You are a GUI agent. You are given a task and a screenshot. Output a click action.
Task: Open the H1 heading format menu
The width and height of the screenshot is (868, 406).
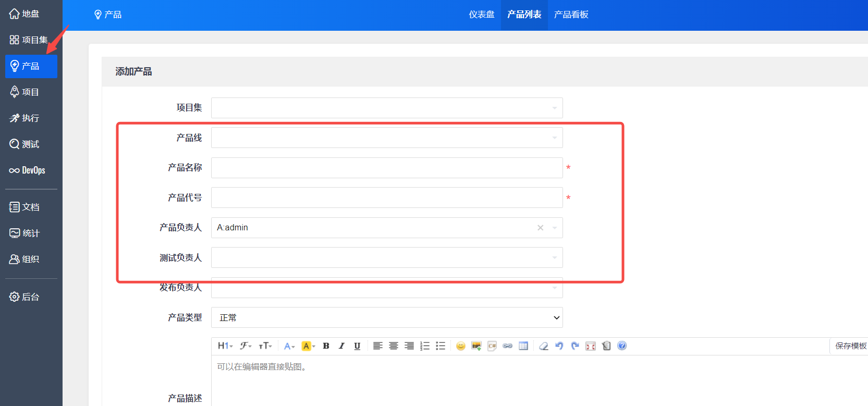point(225,346)
